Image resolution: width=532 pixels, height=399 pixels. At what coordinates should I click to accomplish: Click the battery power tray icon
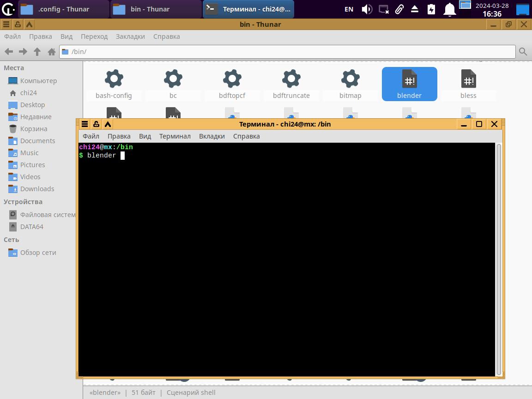431,9
